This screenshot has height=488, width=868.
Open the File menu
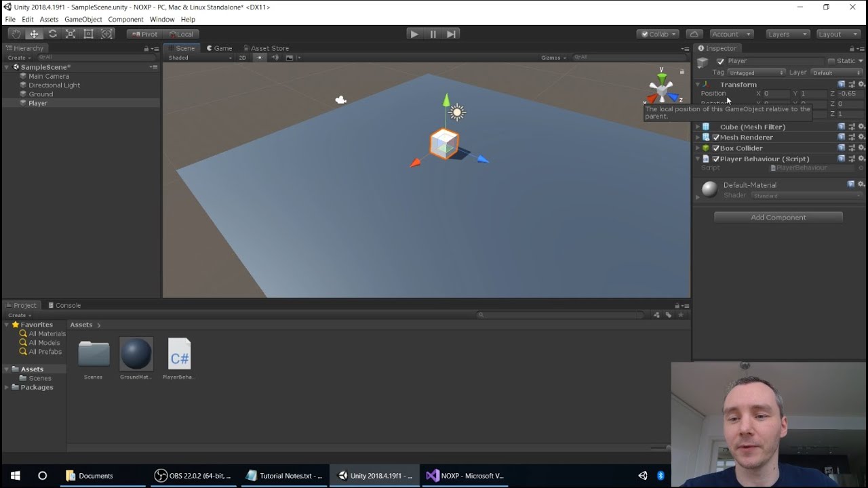(x=10, y=19)
